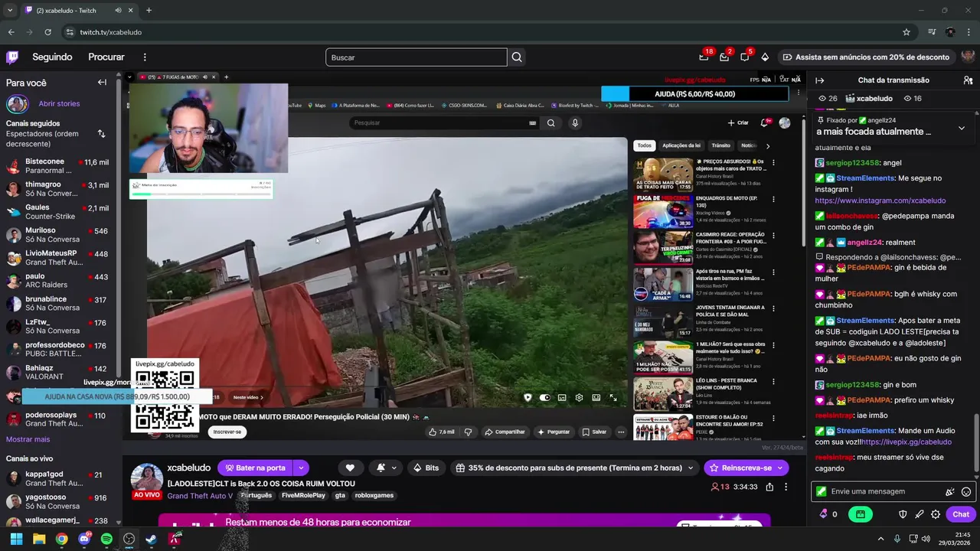Image resolution: width=980 pixels, height=551 pixels.
Task: Toggle YouTube autoplay switch in player
Action: [x=544, y=397]
